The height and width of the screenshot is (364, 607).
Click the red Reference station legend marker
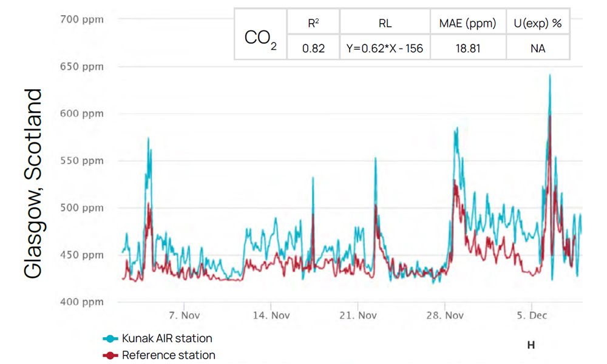pyautogui.click(x=111, y=355)
